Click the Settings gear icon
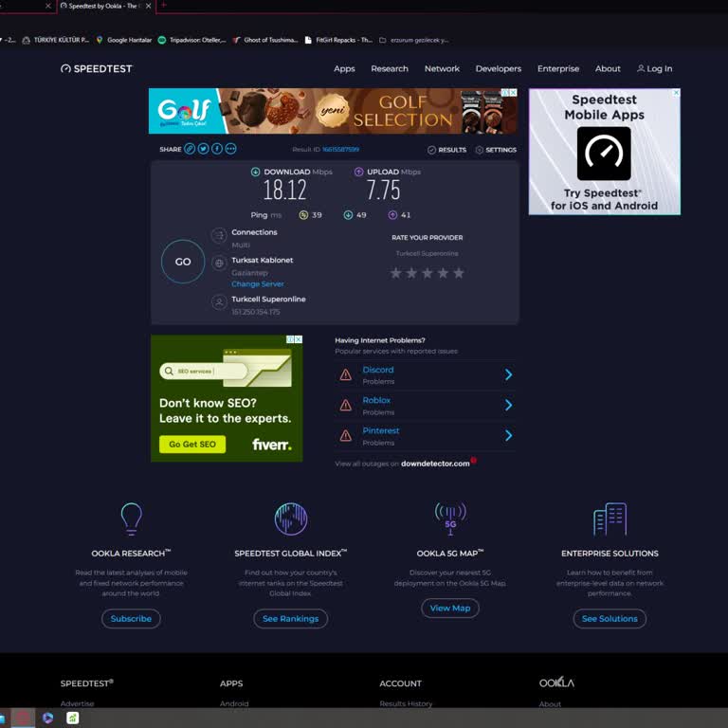The width and height of the screenshot is (728, 728). [480, 150]
